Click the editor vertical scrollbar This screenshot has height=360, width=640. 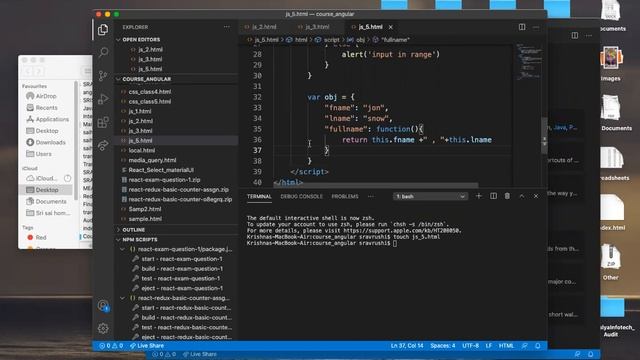tap(544, 136)
